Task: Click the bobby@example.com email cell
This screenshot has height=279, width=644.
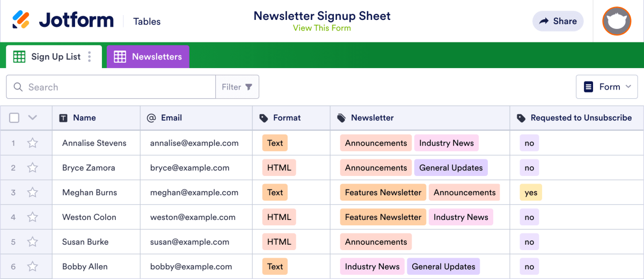Action: (196, 266)
